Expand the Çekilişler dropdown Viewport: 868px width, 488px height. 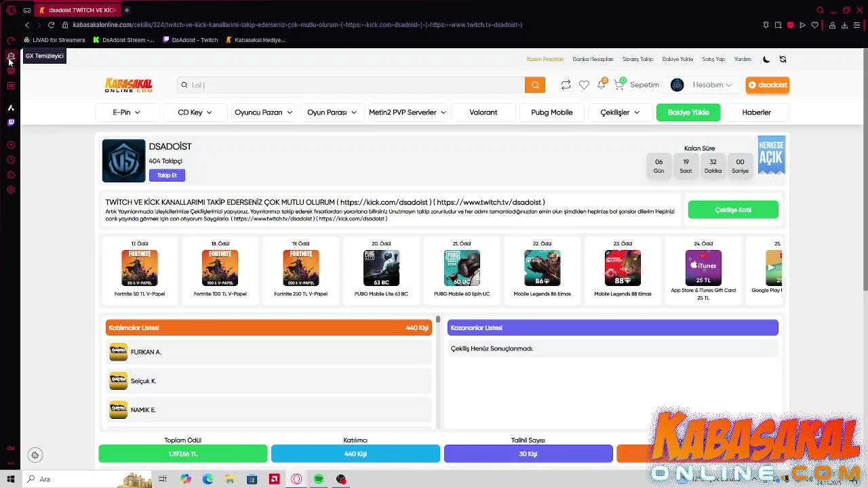620,113
